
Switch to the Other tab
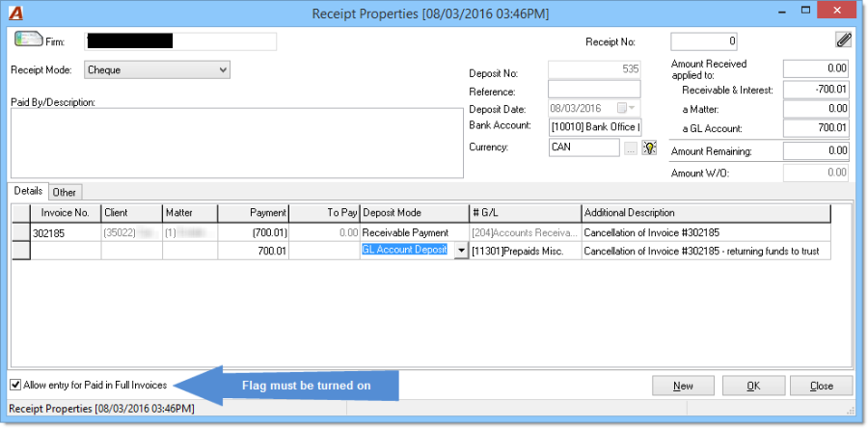(x=65, y=193)
